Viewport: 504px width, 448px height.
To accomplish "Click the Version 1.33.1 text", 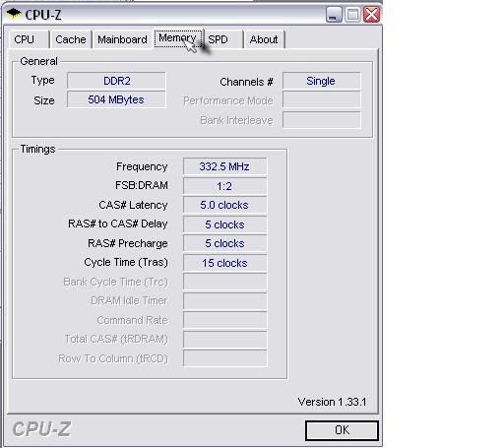I will (332, 402).
